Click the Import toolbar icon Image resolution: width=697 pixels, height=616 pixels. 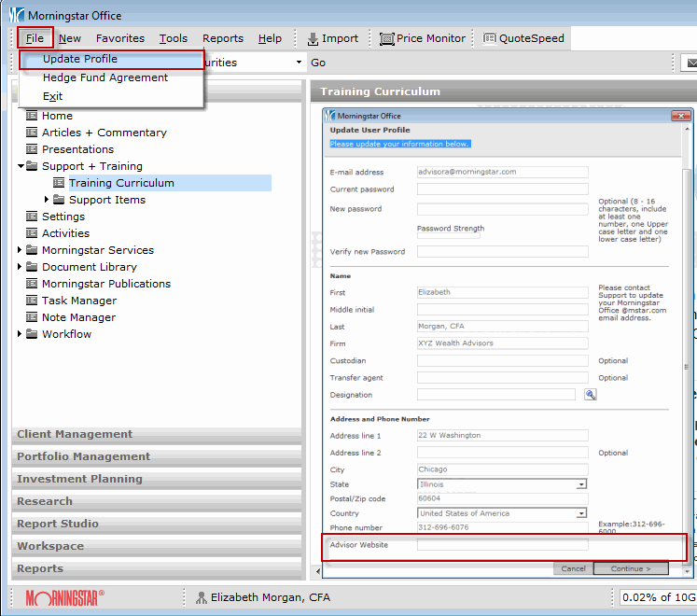pyautogui.click(x=313, y=38)
